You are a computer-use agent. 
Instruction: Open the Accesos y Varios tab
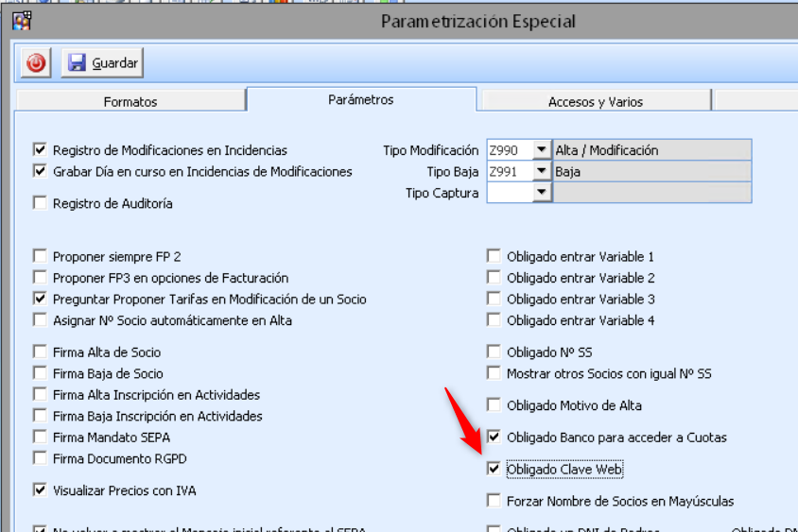tap(595, 101)
